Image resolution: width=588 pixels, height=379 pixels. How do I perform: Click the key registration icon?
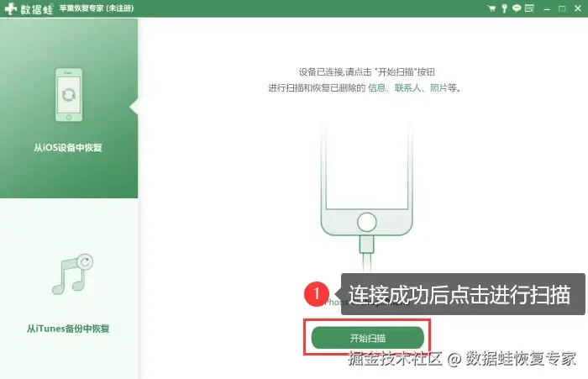pyautogui.click(x=504, y=8)
